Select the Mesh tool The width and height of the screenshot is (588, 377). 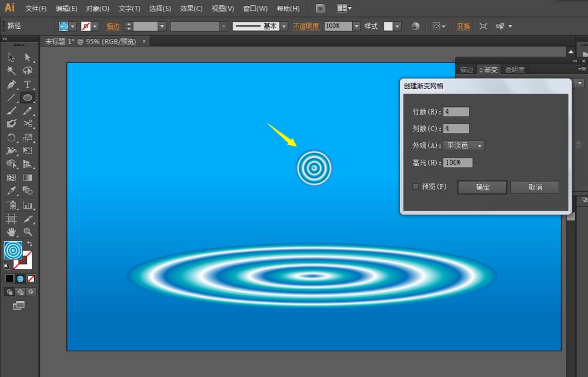(x=11, y=178)
